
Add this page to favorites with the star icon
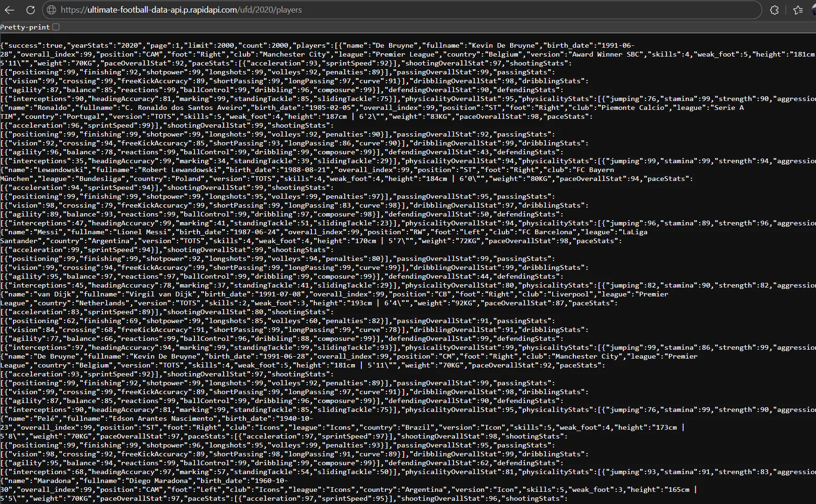click(x=798, y=10)
